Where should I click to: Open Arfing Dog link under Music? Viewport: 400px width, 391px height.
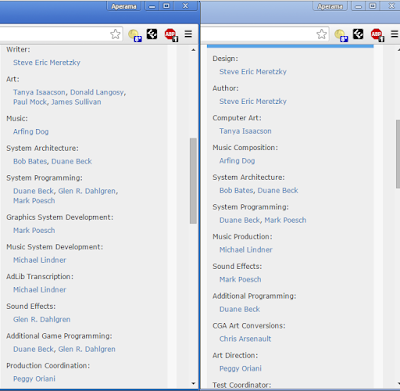pyautogui.click(x=31, y=132)
